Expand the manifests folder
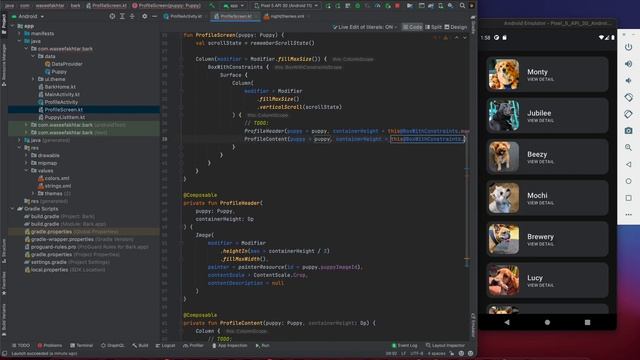The image size is (640, 360). pyautogui.click(x=19, y=33)
